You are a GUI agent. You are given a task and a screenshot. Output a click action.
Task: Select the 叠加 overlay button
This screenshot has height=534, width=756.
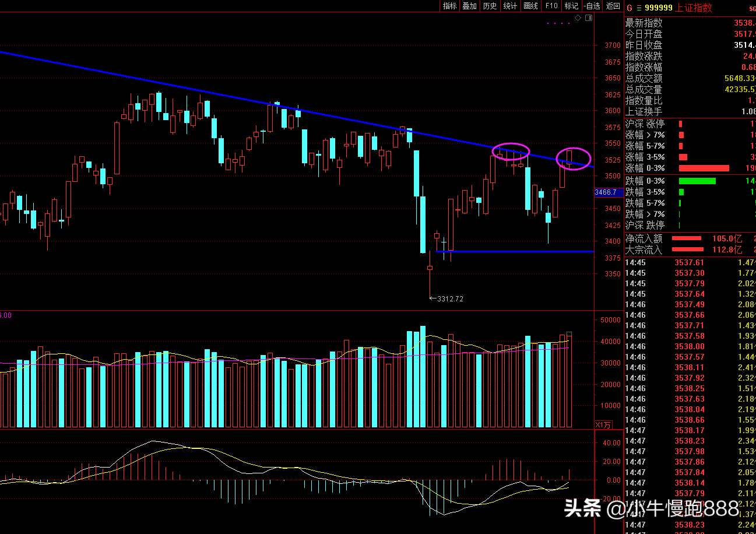click(469, 6)
